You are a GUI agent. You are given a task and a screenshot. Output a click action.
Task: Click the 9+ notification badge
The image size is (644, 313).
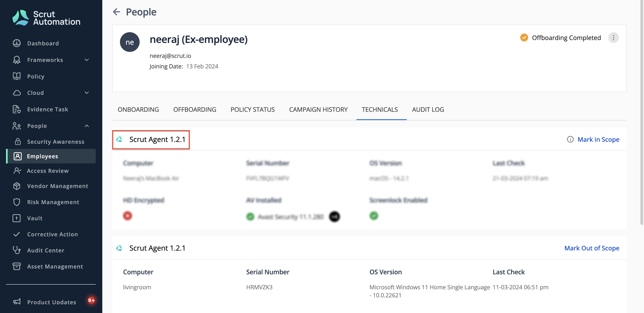click(91, 300)
